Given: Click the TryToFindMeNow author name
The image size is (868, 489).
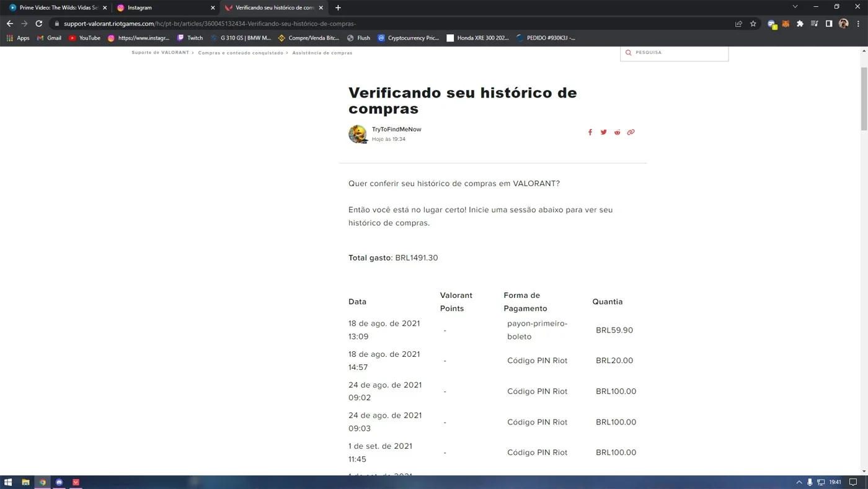Looking at the screenshot, I should coord(396,129).
